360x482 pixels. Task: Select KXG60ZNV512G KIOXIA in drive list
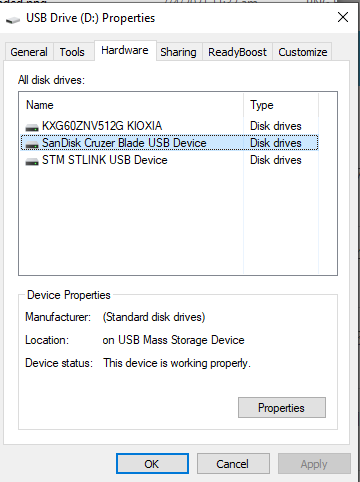[169, 126]
